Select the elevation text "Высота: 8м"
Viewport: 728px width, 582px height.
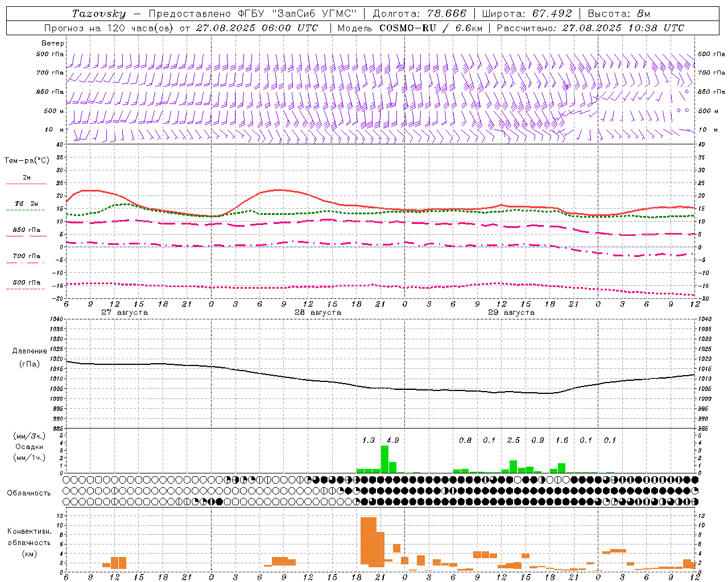click(619, 14)
